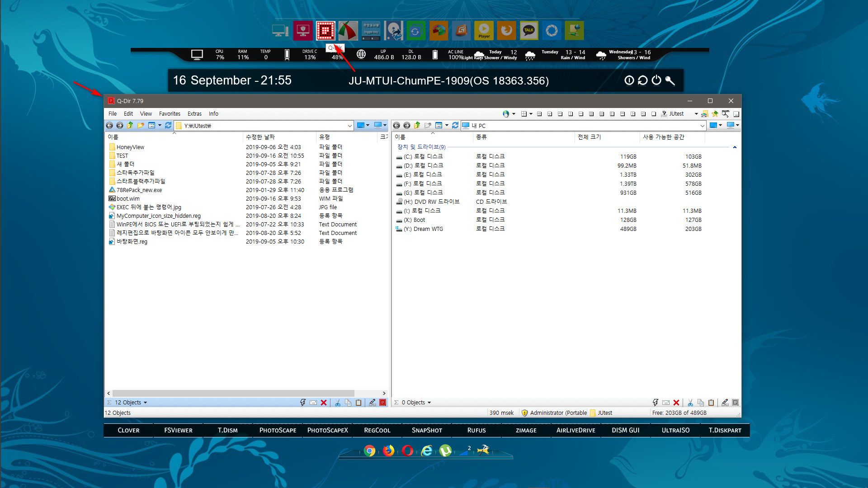The image size is (868, 488).
Task: Launch RUFUS from the bottom bar
Action: (476, 430)
